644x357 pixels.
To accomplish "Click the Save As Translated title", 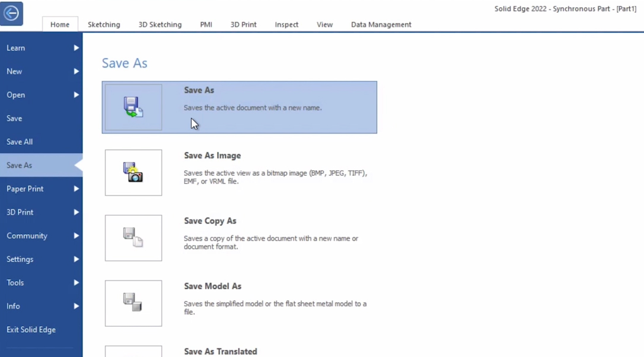I will coord(221,352).
